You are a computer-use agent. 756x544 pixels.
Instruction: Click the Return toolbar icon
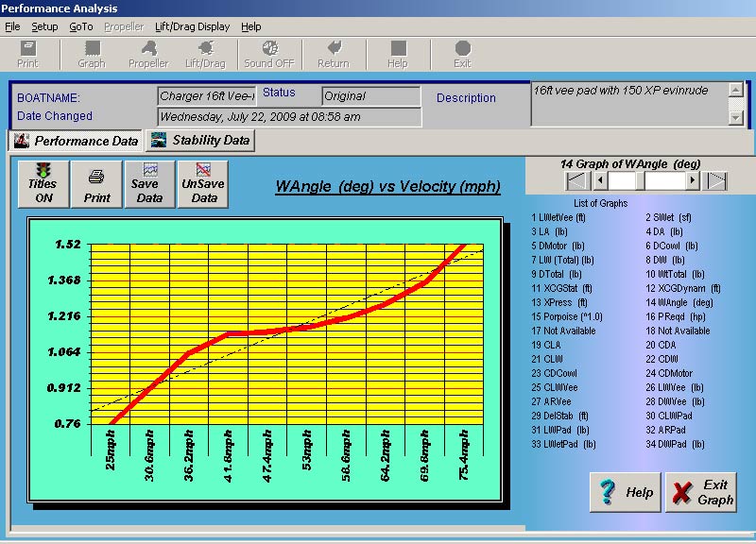pos(334,55)
